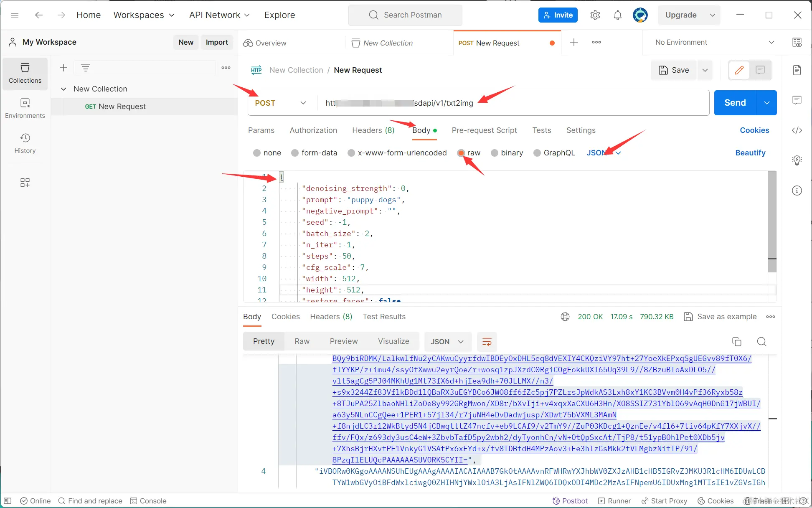
Task: Click the Search Postman field
Action: 405,15
